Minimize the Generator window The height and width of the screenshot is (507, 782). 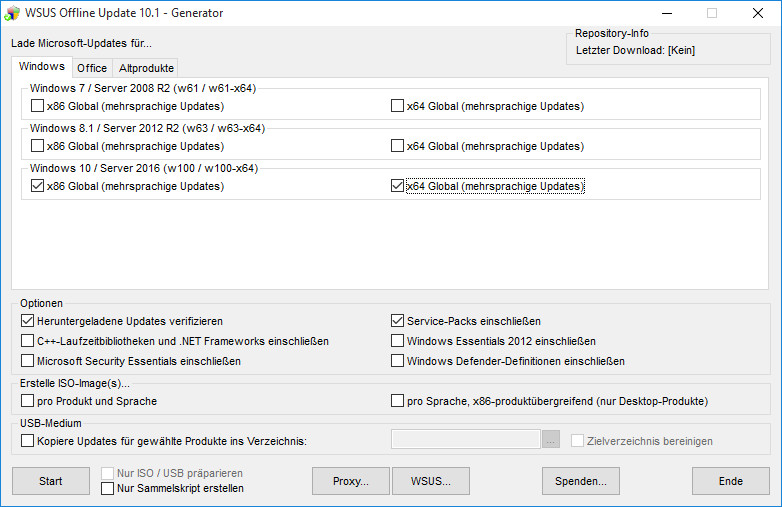point(667,13)
